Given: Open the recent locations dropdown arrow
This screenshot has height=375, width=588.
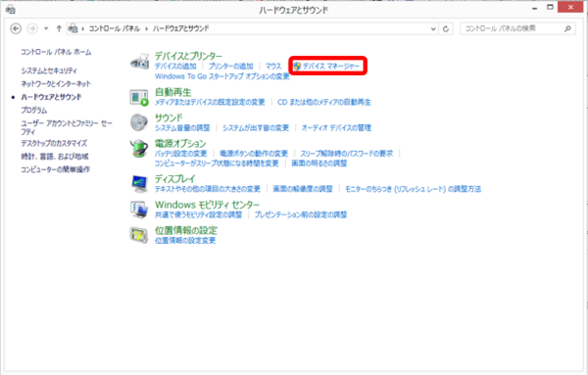Looking at the screenshot, I should pos(46,28).
